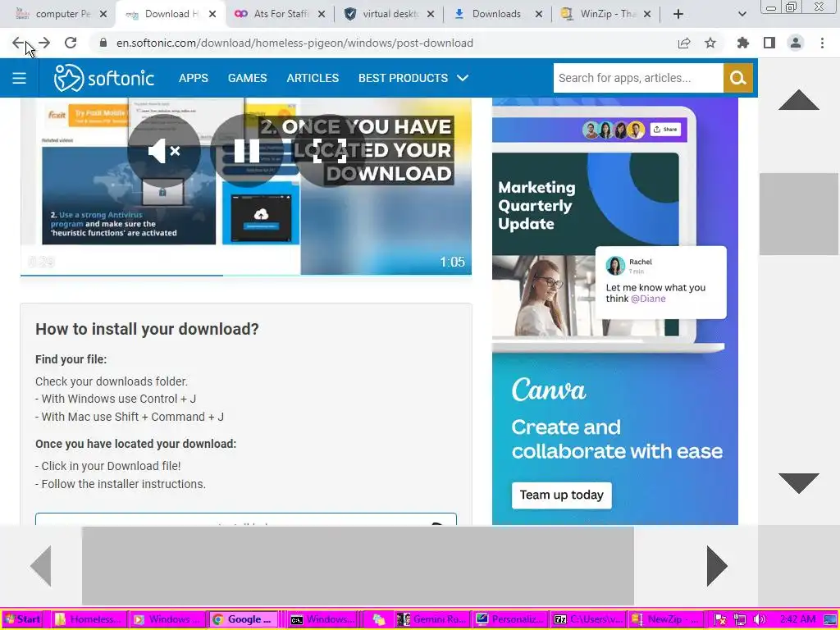Expand the BEST PRODUCTS dropdown
Screen dimensions: 840x630
413,78
